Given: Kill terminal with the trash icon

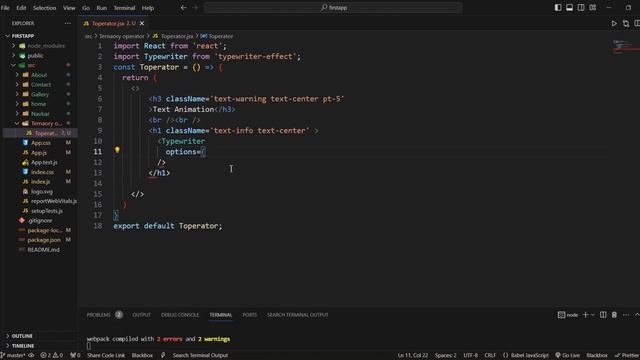Looking at the screenshot, I should (x=614, y=315).
